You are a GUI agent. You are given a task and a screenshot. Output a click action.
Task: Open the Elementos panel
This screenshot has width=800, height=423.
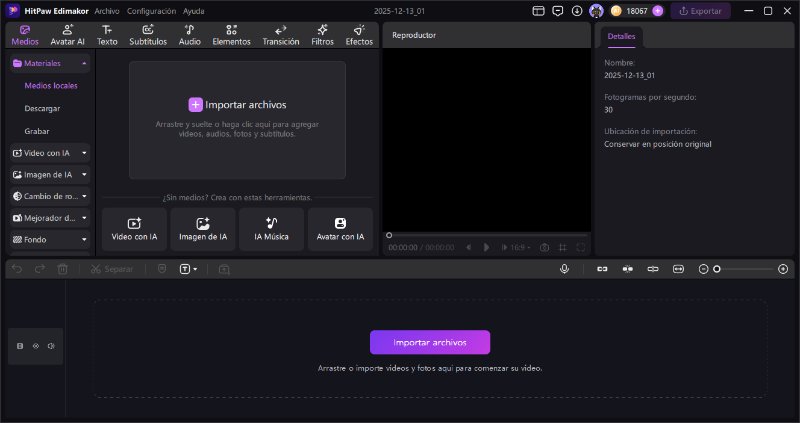(x=231, y=35)
